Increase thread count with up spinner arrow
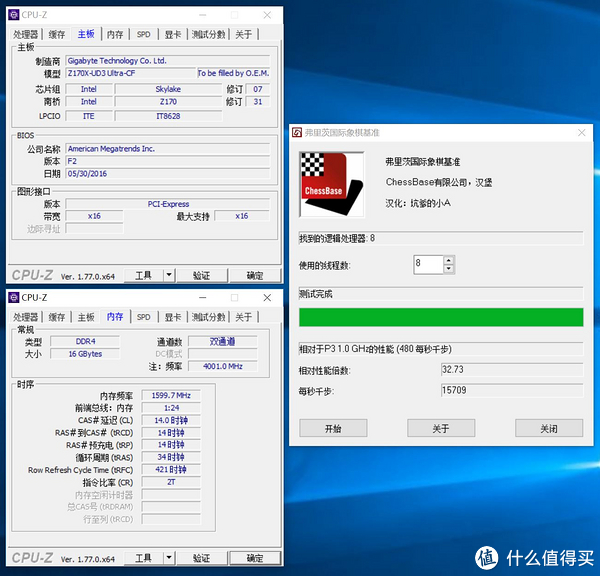 [x=448, y=260]
